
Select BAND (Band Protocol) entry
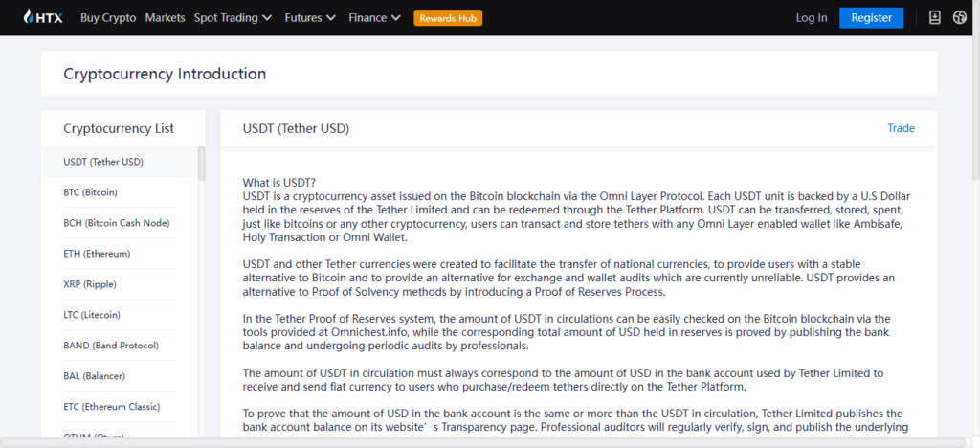point(120,346)
